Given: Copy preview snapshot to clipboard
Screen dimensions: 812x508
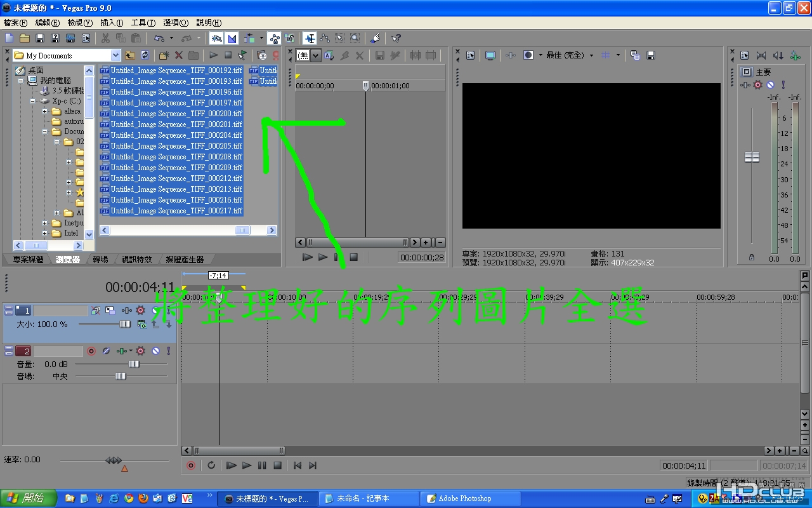Looking at the screenshot, I should click(635, 55).
